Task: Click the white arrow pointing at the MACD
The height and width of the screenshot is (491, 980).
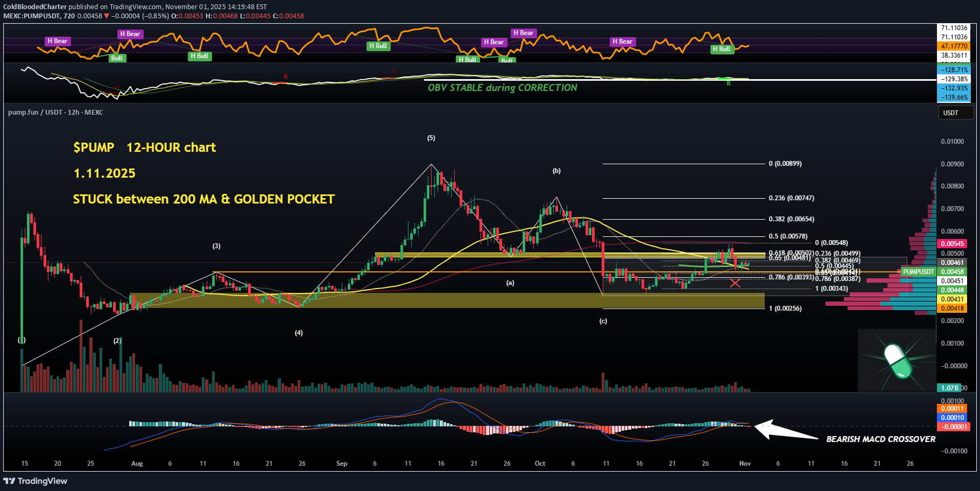Action: pos(786,430)
